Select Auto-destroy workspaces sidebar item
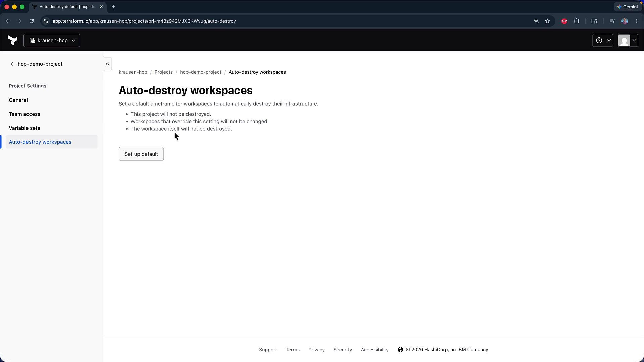The width and height of the screenshot is (644, 362). (x=52, y=142)
